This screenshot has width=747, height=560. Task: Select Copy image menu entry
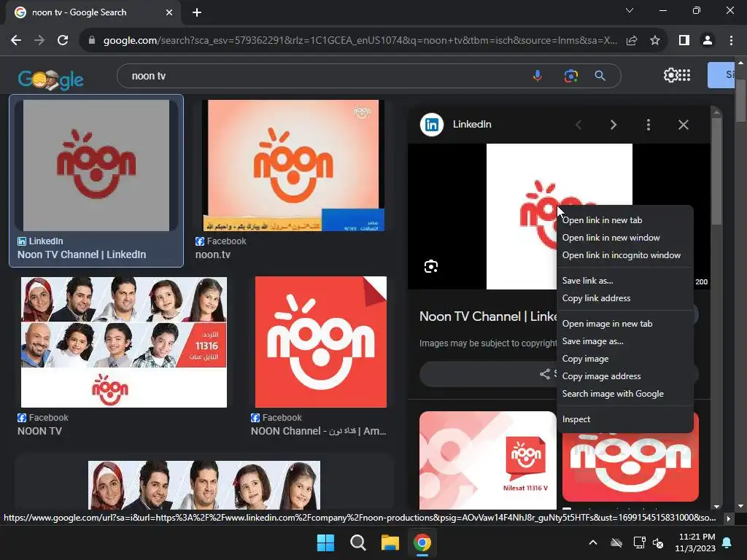pos(585,359)
